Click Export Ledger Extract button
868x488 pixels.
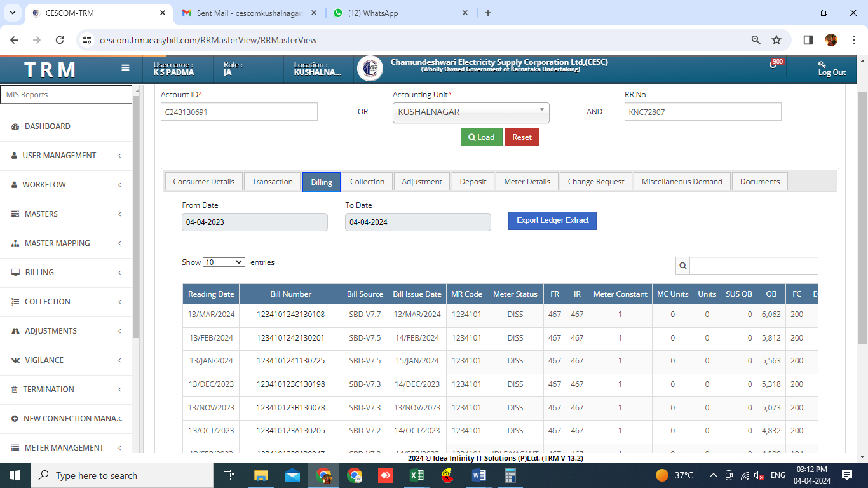(552, 220)
